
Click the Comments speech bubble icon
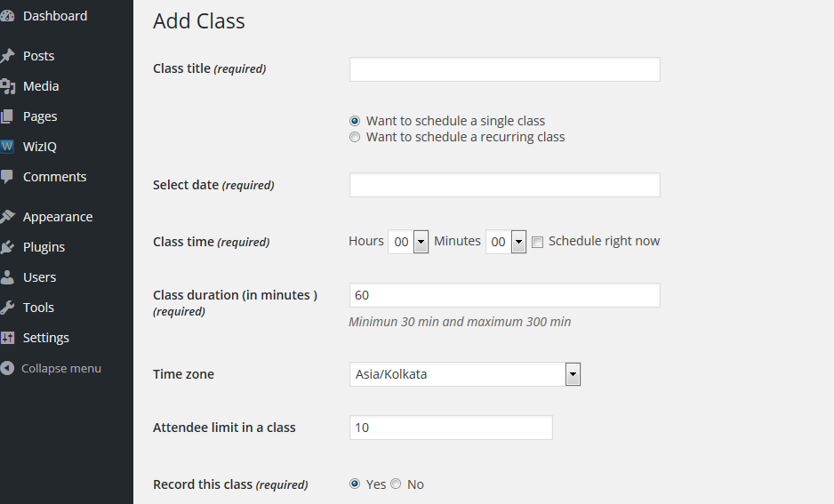pos(7,177)
